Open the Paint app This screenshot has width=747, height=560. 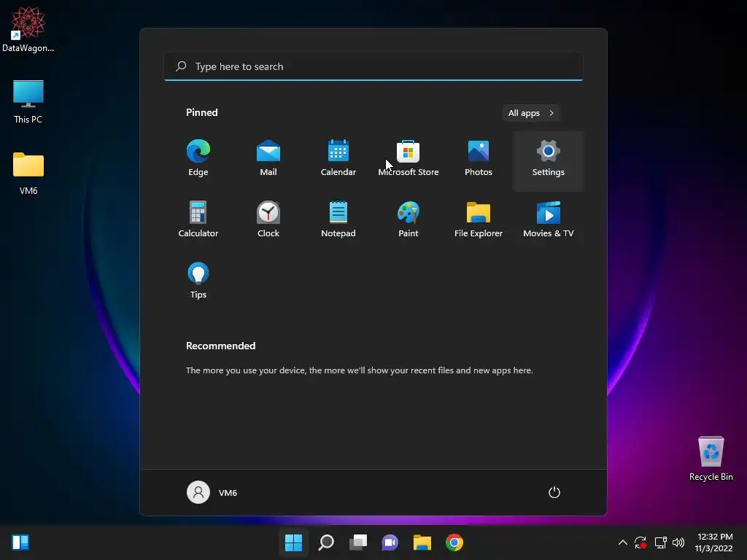pyautogui.click(x=409, y=219)
